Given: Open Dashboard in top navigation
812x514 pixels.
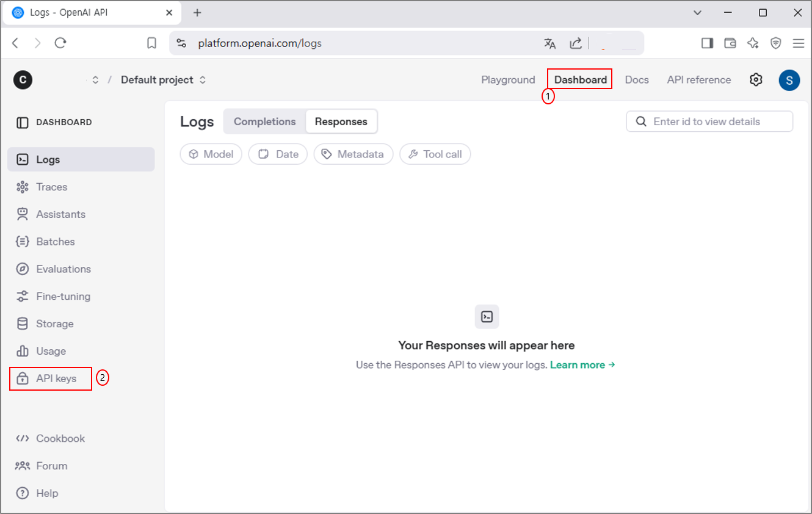Looking at the screenshot, I should 580,79.
